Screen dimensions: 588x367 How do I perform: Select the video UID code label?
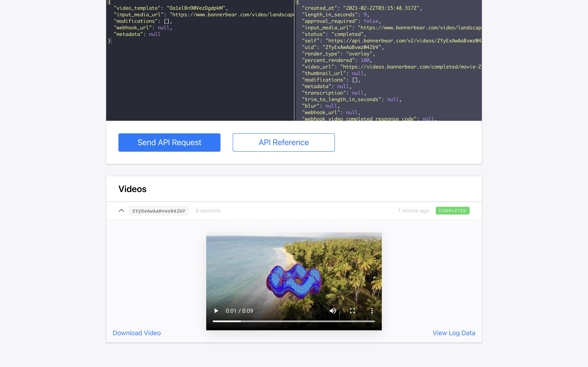pos(159,211)
